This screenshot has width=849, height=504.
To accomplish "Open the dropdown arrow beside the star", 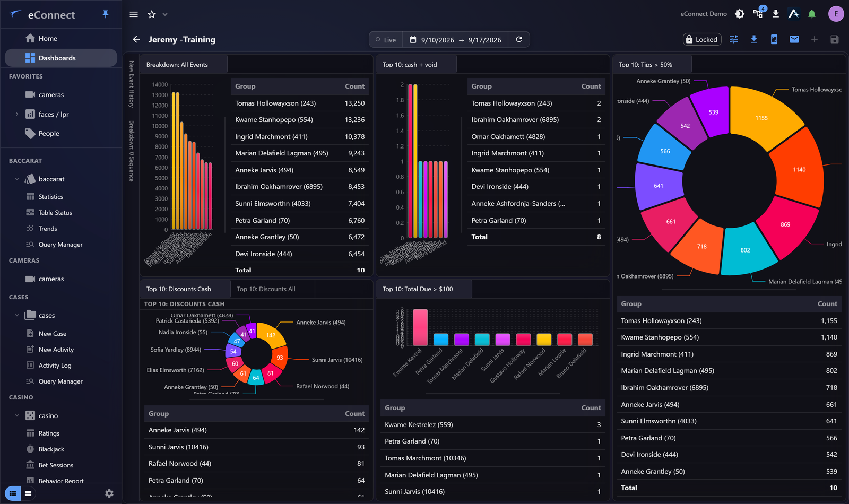I will click(x=165, y=14).
